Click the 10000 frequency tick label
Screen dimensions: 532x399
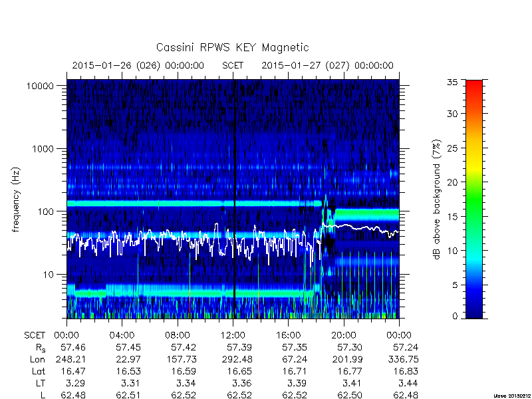(x=41, y=86)
